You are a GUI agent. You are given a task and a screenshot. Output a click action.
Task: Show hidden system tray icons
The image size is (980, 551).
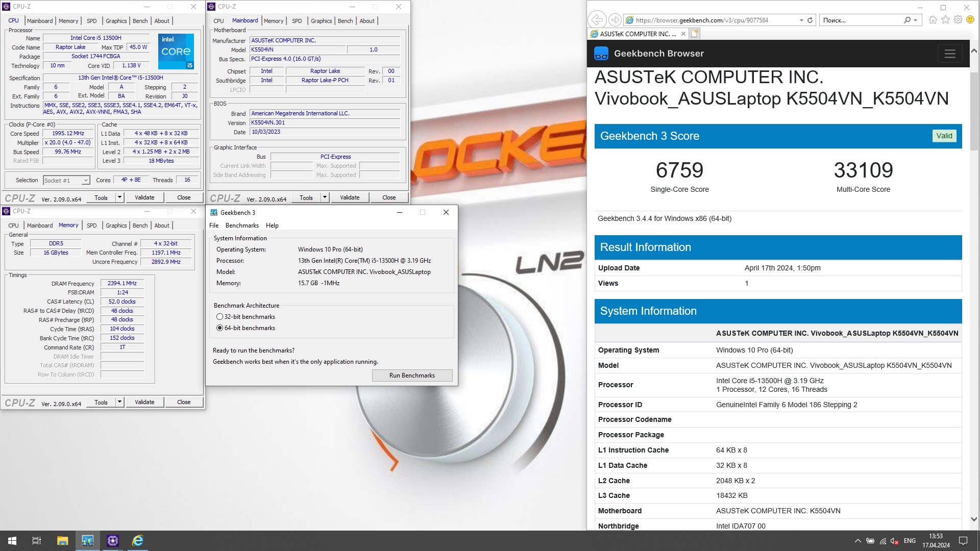point(857,541)
